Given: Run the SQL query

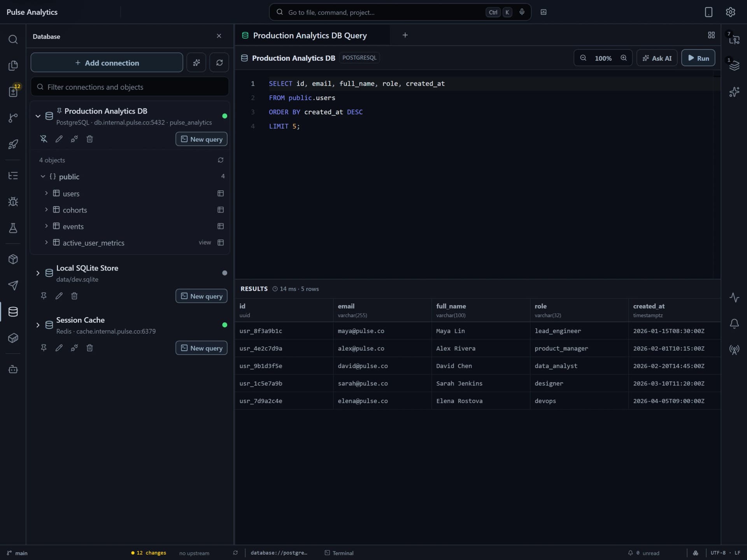Looking at the screenshot, I should pos(698,58).
